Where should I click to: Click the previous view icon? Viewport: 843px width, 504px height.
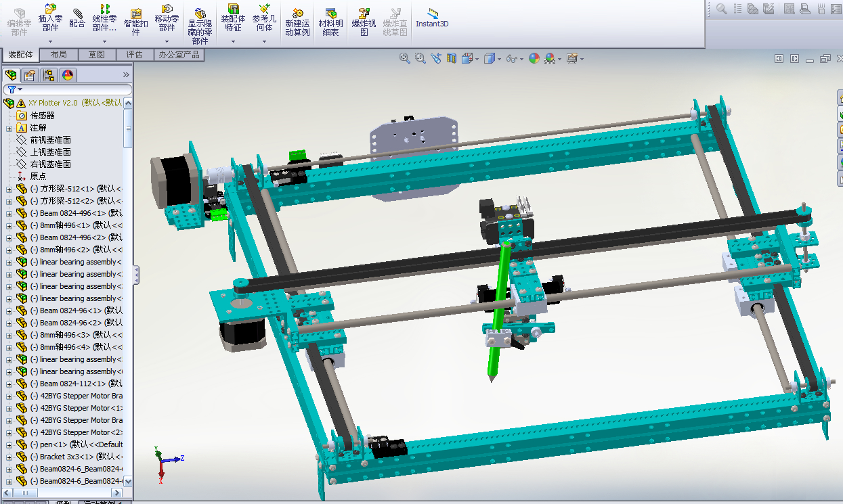coord(435,58)
